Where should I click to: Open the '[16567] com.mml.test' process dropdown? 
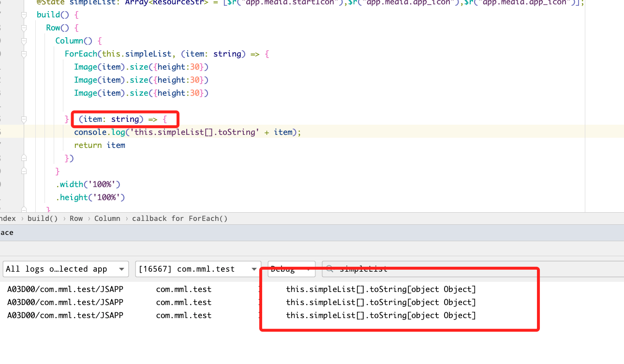tap(198, 269)
